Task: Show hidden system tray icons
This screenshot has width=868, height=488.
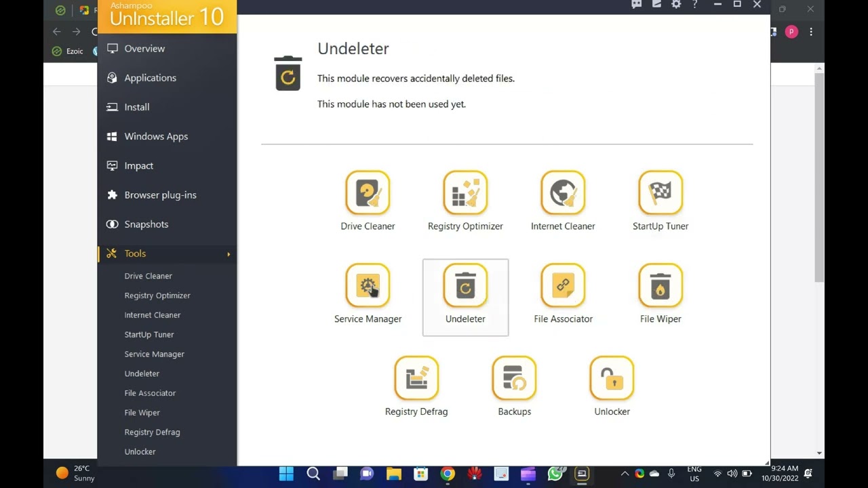Action: click(625, 474)
